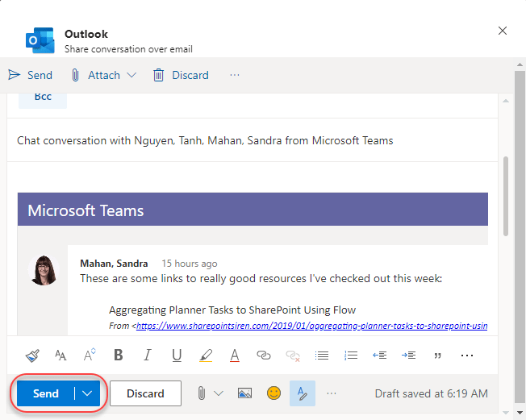Click Send in the top command bar

pyautogui.click(x=31, y=75)
